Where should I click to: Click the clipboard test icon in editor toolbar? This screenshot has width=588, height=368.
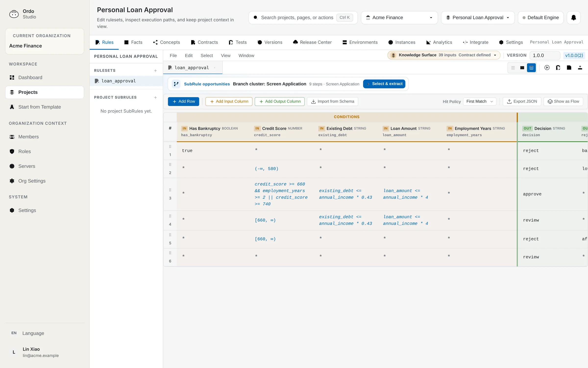tap(558, 68)
